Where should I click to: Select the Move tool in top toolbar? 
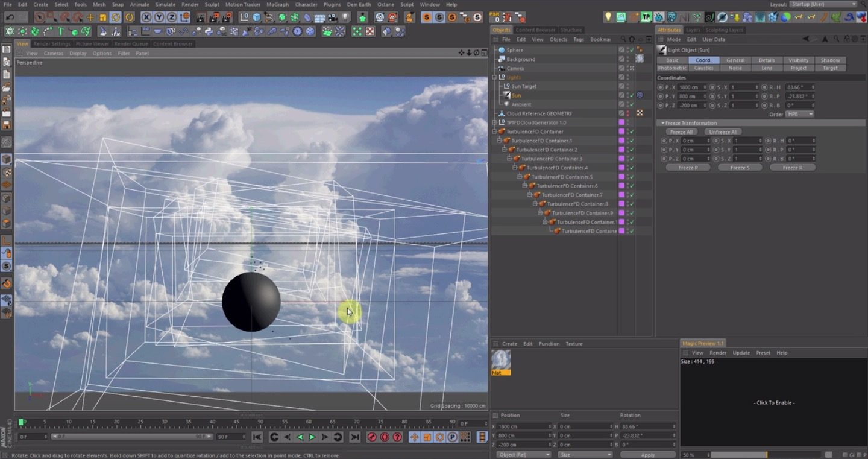(90, 17)
